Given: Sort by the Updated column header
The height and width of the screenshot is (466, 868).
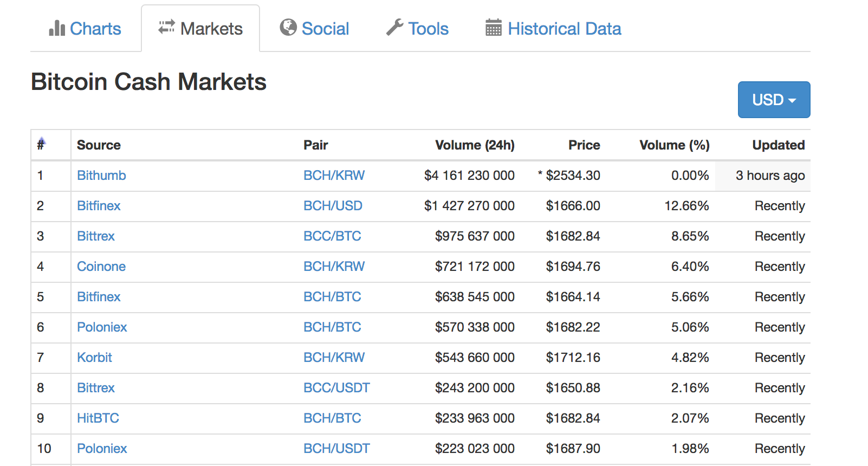Looking at the screenshot, I should click(x=779, y=145).
